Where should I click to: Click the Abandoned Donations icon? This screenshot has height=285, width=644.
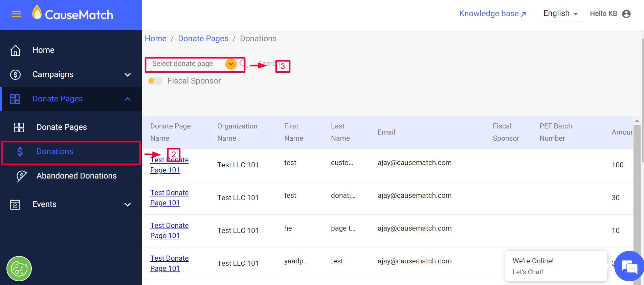(x=22, y=176)
